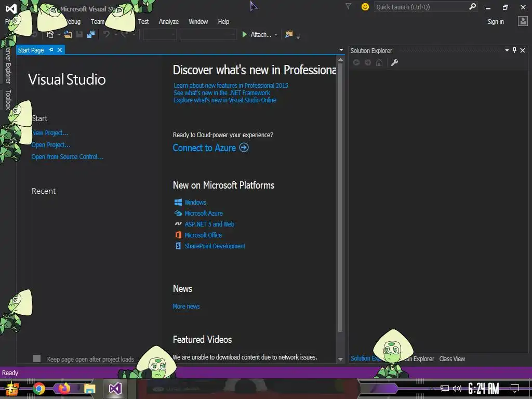
Task: Click the green Start debugging play icon
Action: point(244,35)
